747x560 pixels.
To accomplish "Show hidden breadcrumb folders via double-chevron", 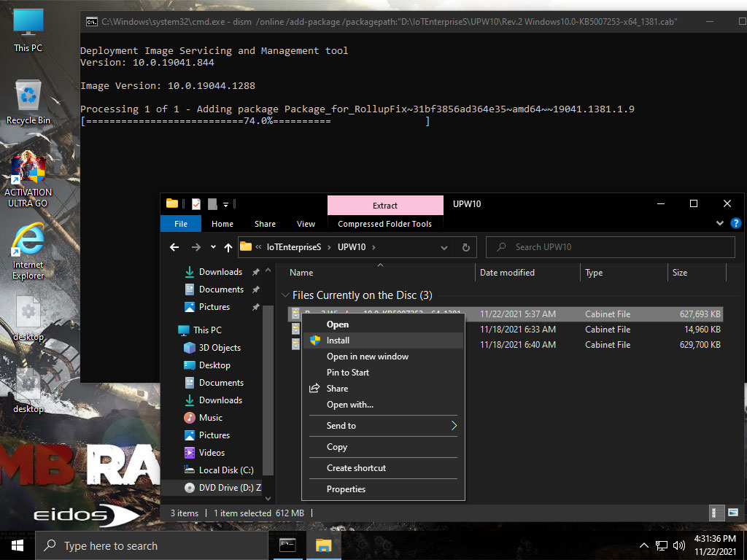I will coord(258,247).
